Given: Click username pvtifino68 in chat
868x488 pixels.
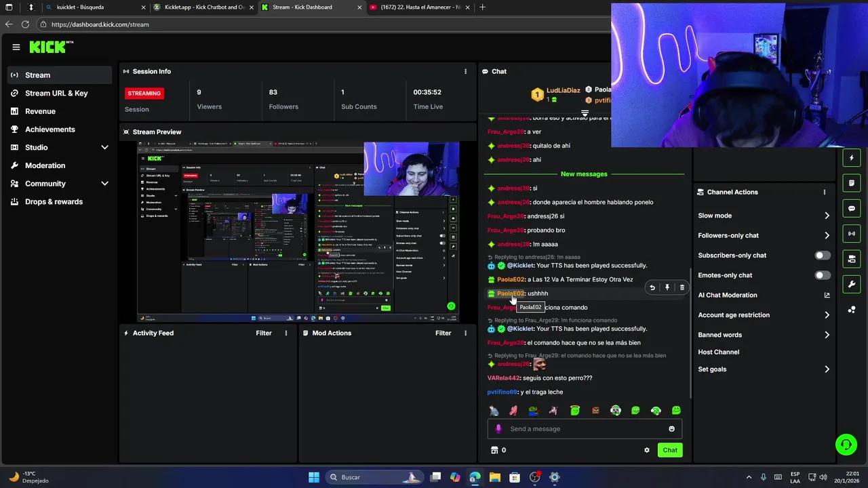Looking at the screenshot, I should point(502,392).
